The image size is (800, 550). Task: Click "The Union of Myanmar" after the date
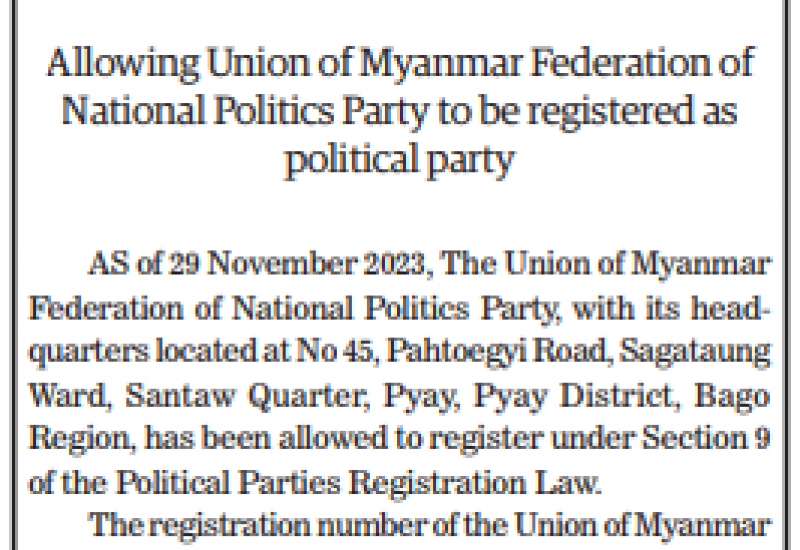(x=605, y=264)
